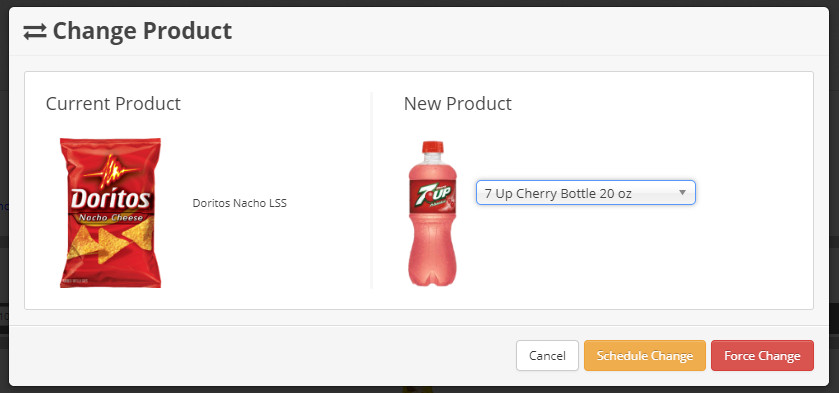Screen dimensions: 839x393
Task: Click the Doritos logo on the bag
Action: click(110, 199)
